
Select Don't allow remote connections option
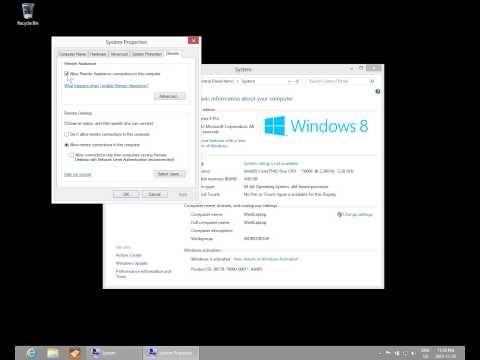[x=66, y=134]
